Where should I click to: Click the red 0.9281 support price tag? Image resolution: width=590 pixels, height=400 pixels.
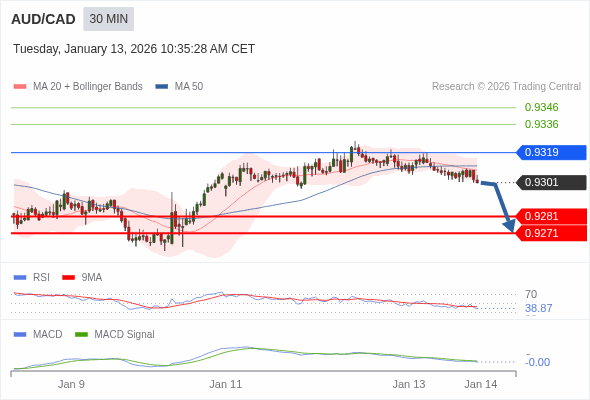coord(551,216)
